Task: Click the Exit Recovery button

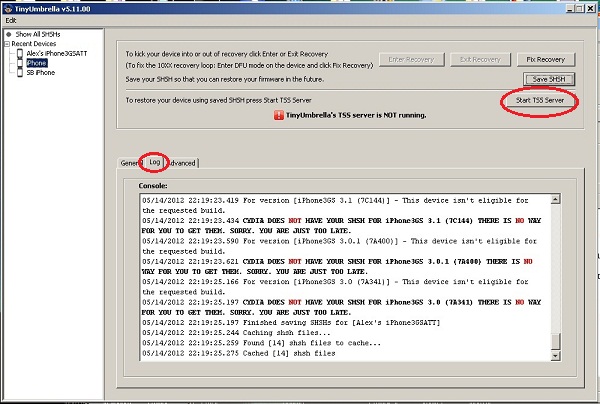Action: pyautogui.click(x=480, y=60)
